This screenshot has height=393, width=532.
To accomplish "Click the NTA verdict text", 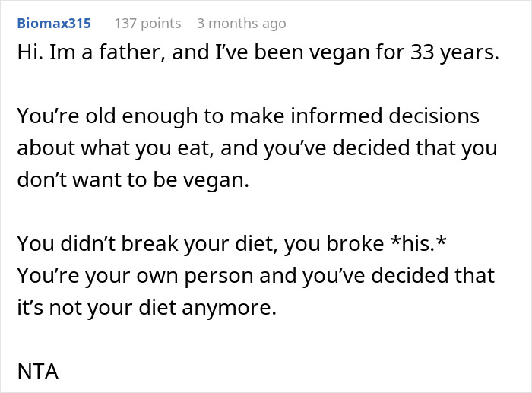I will [x=38, y=374].
